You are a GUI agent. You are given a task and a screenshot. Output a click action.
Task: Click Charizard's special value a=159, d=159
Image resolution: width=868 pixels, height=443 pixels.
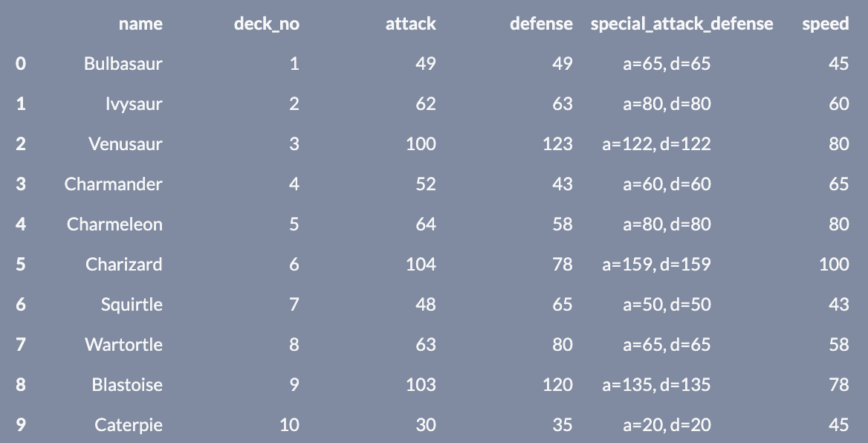[656, 265]
